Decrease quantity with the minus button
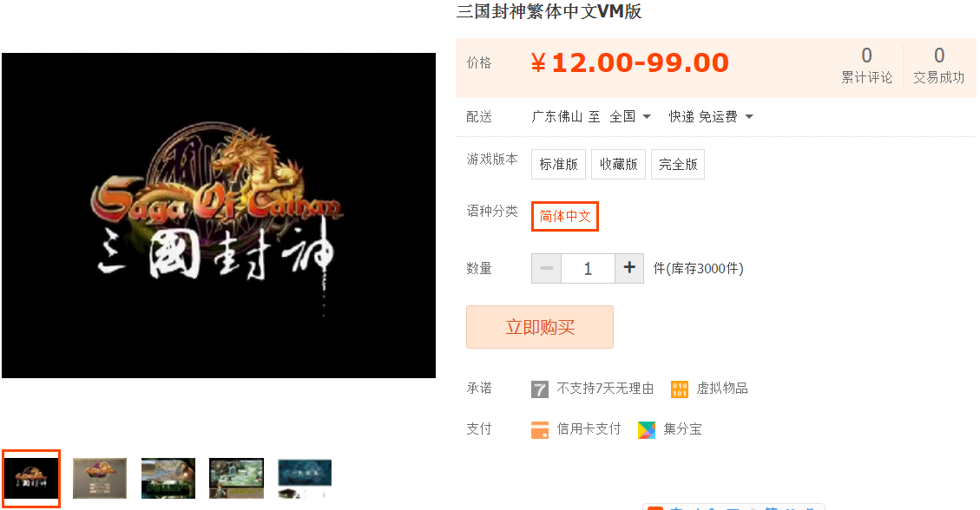The width and height of the screenshot is (980, 510). (x=546, y=268)
